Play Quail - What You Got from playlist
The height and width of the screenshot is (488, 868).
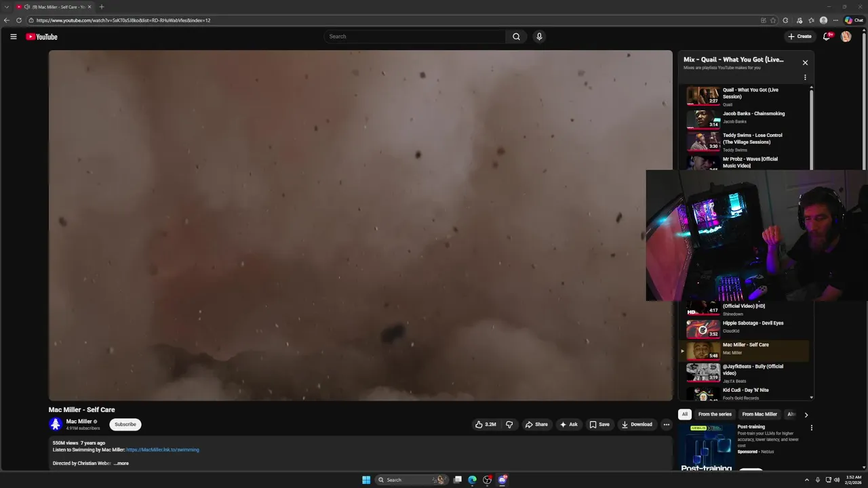(x=745, y=96)
